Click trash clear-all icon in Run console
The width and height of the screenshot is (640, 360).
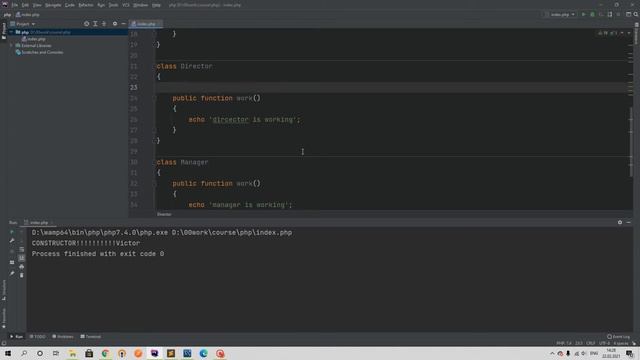pos(22,276)
